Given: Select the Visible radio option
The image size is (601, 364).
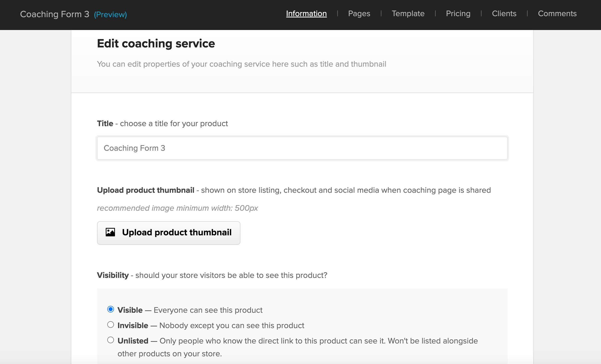Looking at the screenshot, I should 111,309.
